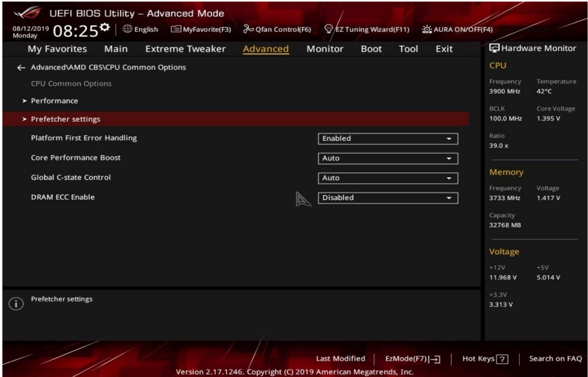Click Memory Voltage value 1.417 V
Viewport: 588px width, 377px height.
pos(548,198)
